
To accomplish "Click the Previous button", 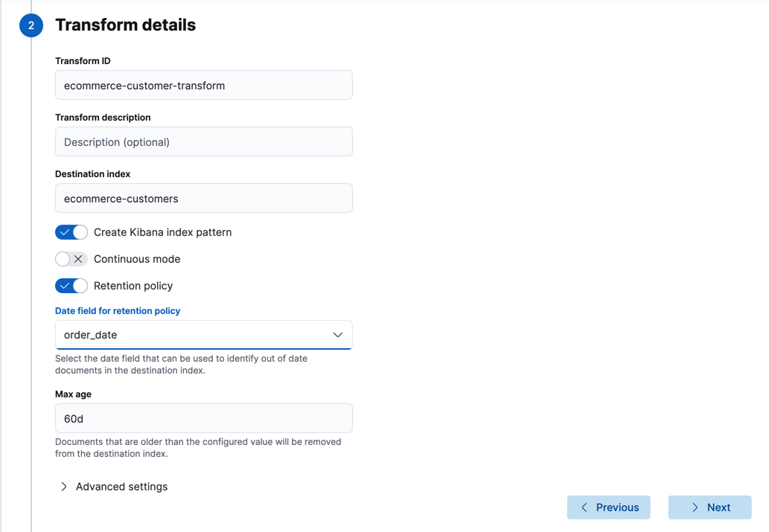I will 608,507.
